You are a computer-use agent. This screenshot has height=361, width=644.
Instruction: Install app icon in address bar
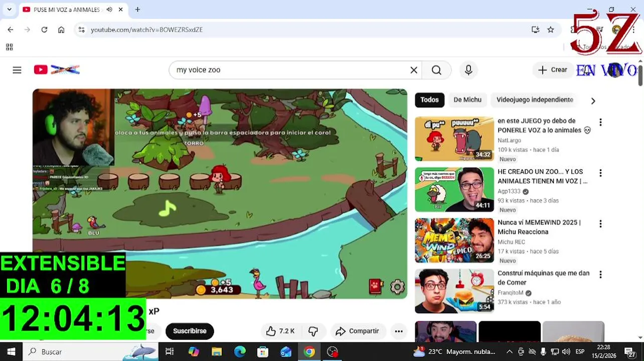click(535, 30)
